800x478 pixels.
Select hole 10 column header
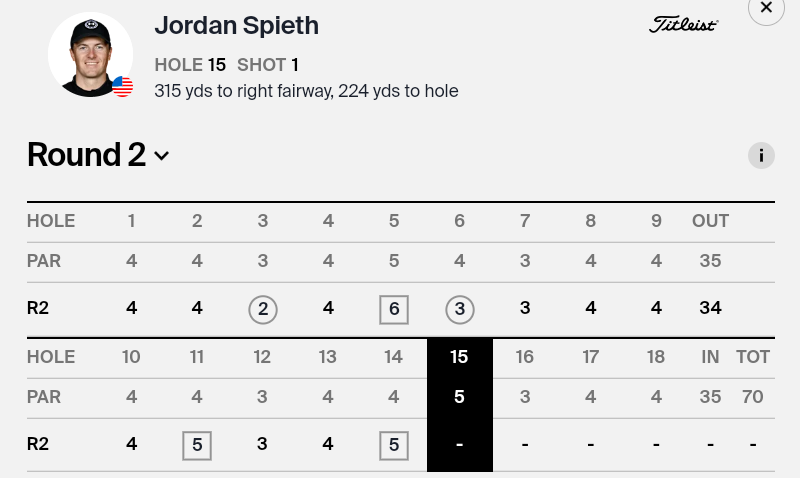tap(131, 357)
